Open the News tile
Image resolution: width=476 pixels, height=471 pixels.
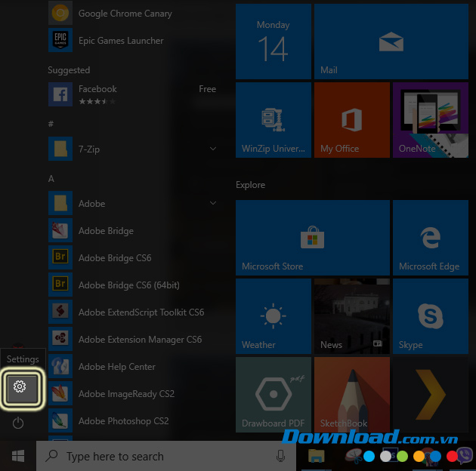(352, 316)
